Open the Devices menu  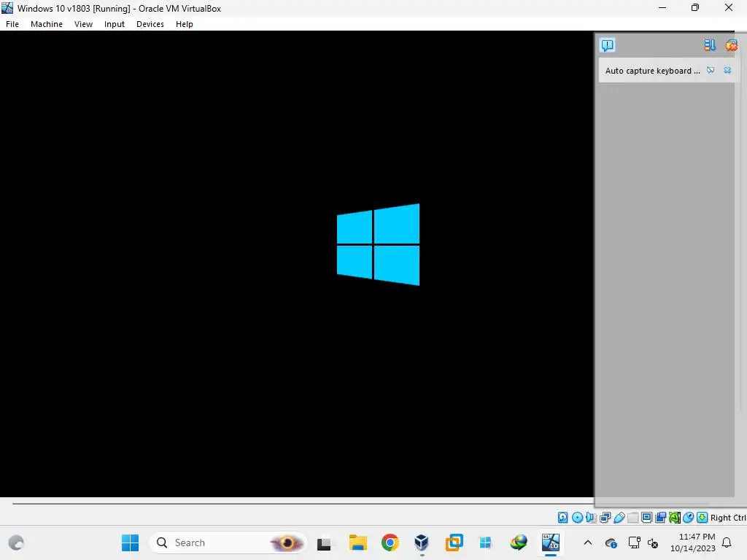point(150,24)
